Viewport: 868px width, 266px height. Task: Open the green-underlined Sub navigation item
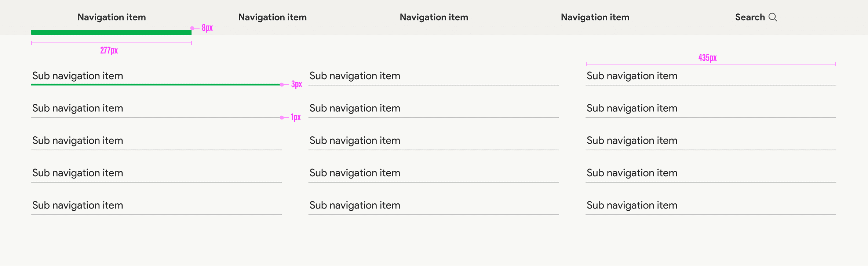[78, 76]
